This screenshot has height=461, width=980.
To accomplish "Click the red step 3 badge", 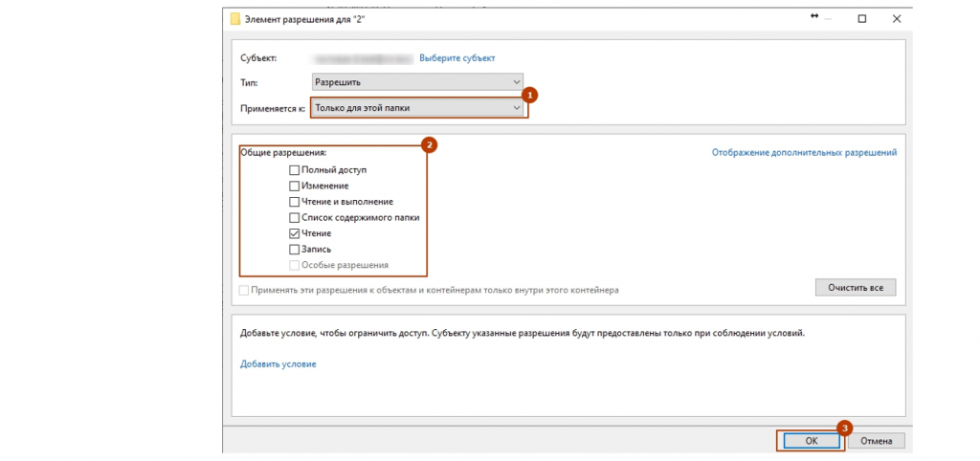I will pyautogui.click(x=844, y=428).
